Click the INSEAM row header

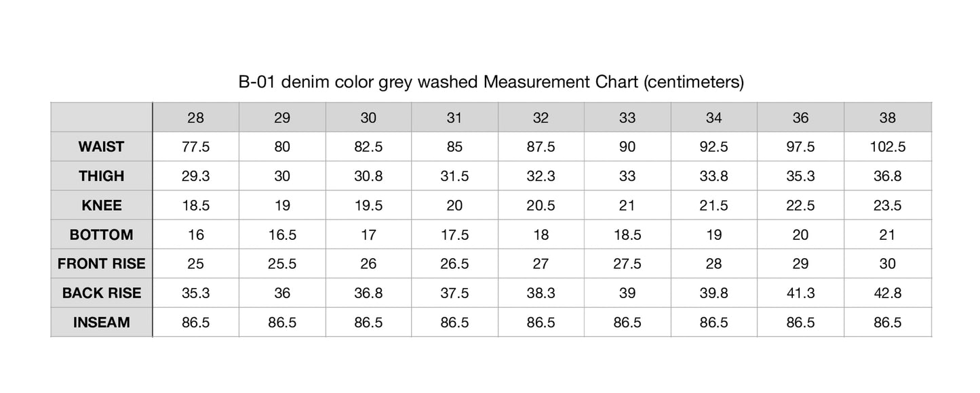coord(101,323)
